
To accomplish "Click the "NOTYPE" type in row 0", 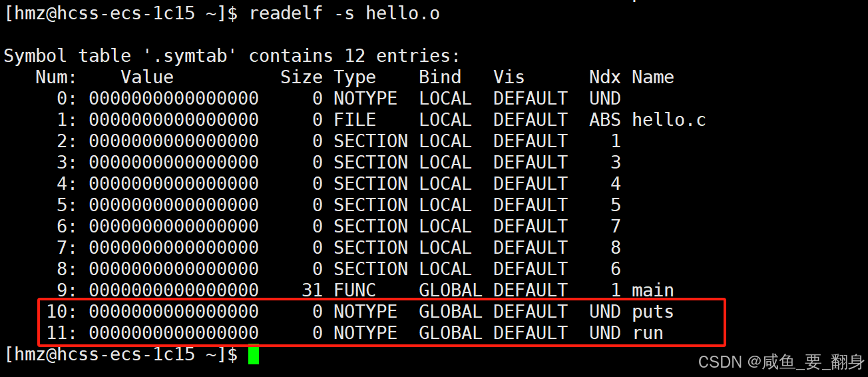I will pos(365,99).
